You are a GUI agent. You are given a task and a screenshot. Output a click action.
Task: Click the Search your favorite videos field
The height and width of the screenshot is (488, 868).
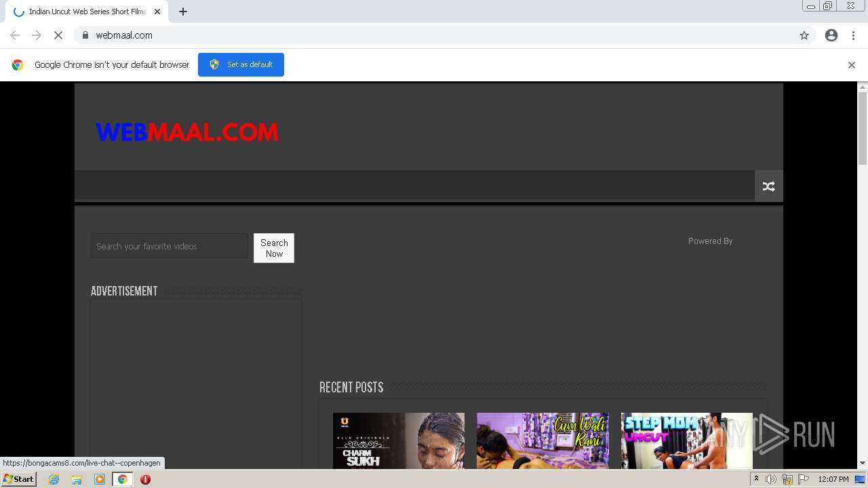click(170, 246)
